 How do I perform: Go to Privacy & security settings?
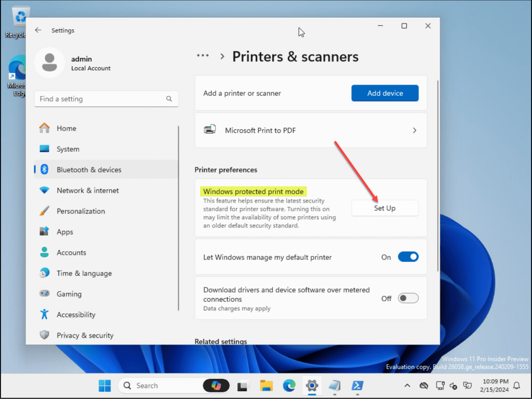click(85, 335)
